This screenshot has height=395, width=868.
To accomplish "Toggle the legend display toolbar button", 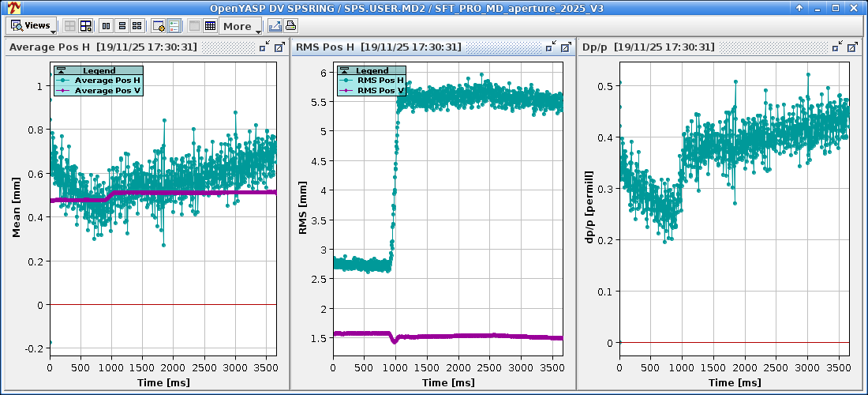I will 174,25.
